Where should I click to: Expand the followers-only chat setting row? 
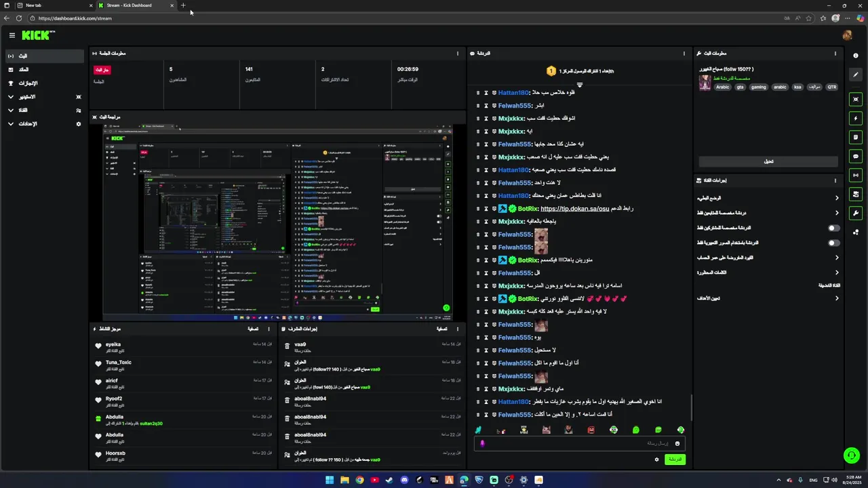(768, 213)
